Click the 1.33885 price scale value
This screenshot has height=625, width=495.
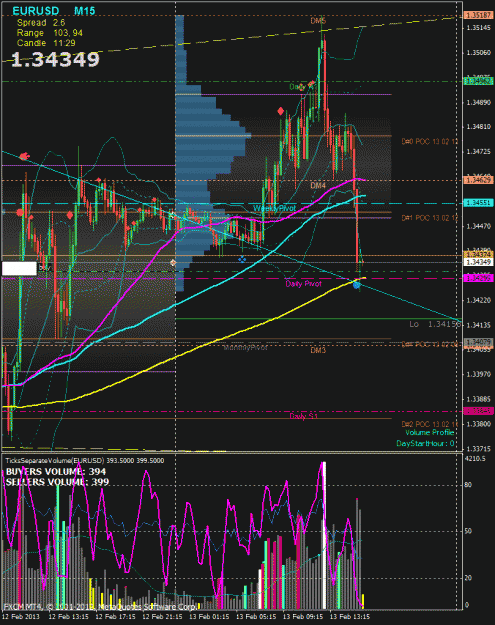tap(478, 399)
